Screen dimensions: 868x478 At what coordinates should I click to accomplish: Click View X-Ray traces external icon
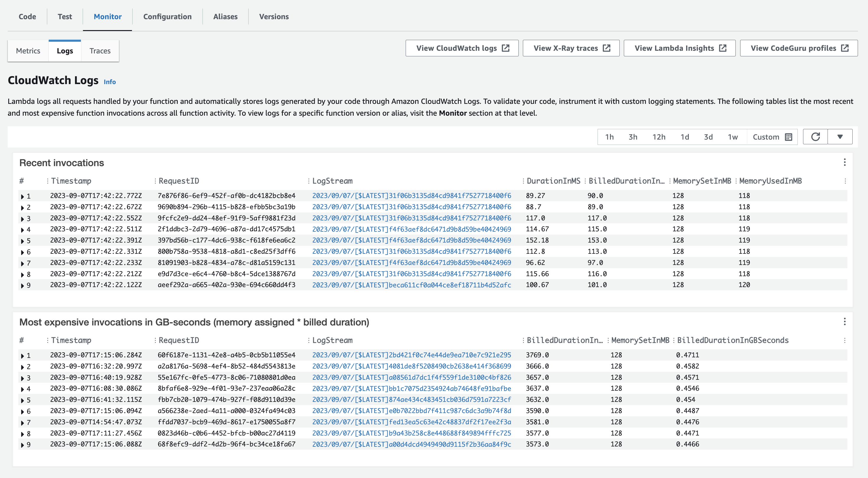606,48
